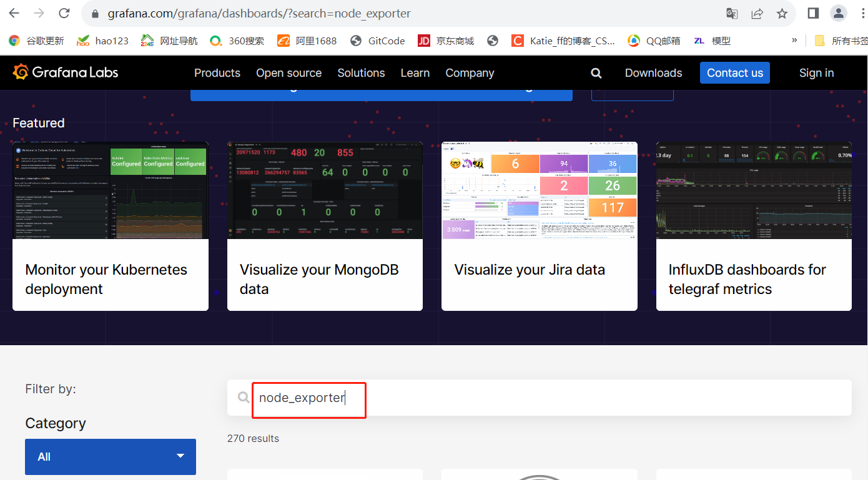This screenshot has height=480, width=868.
Task: Open Visualize your MongoDB data title
Action: [319, 280]
